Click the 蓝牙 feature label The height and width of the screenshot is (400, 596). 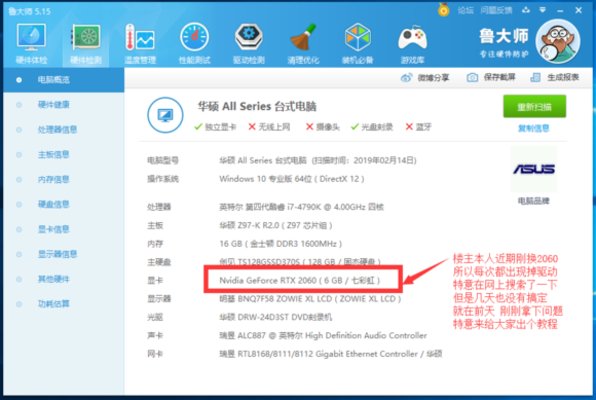(418, 127)
